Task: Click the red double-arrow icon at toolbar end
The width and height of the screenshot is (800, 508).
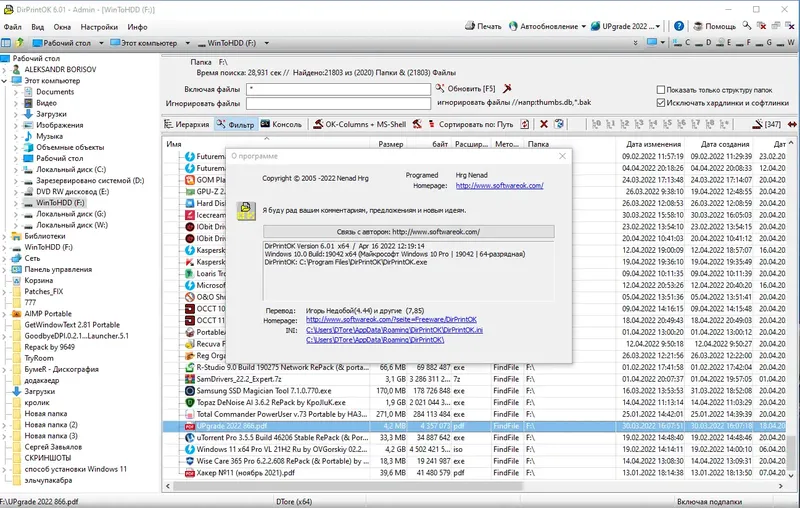Action: tap(792, 124)
